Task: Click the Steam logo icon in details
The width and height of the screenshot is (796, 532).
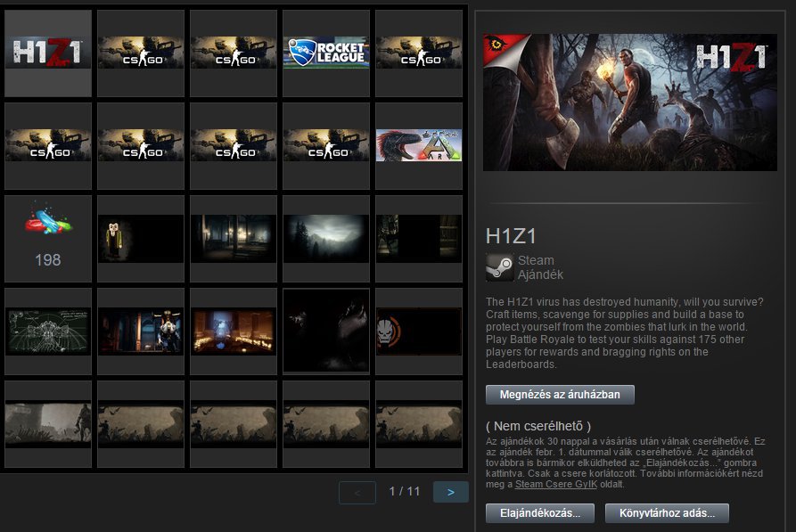Action: pos(499,267)
